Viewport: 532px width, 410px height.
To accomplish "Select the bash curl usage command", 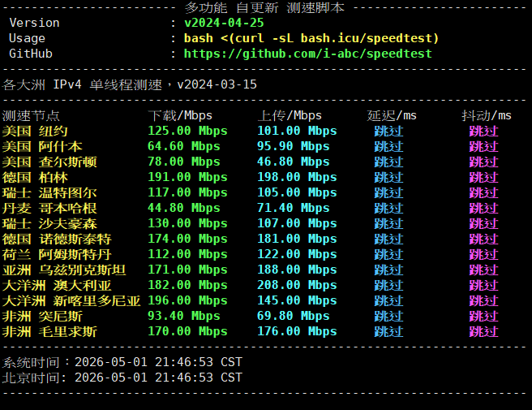I will coord(311,38).
